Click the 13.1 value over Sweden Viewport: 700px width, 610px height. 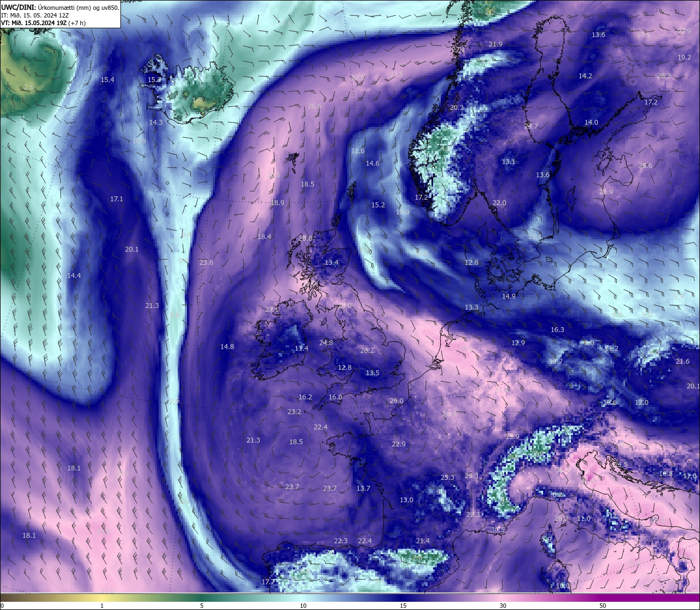pyautogui.click(x=509, y=162)
